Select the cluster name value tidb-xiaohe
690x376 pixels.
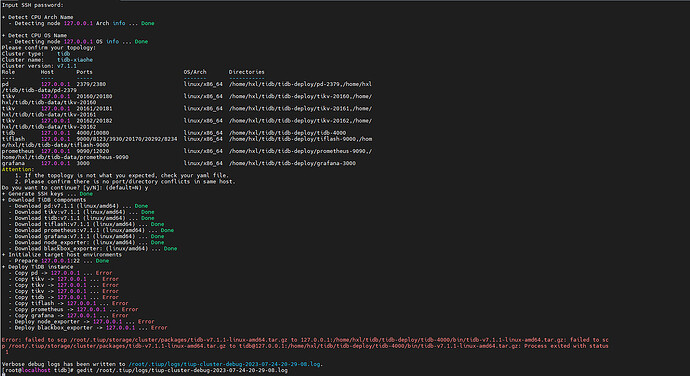(x=75, y=60)
